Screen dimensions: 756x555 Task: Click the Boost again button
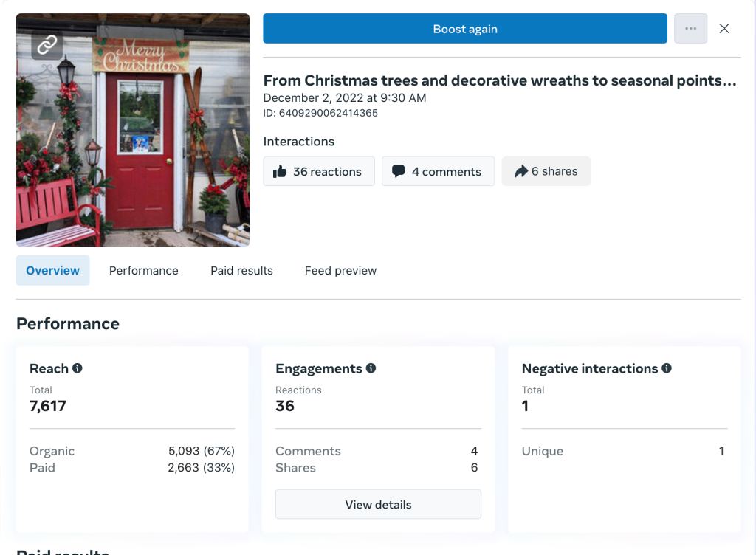(465, 29)
